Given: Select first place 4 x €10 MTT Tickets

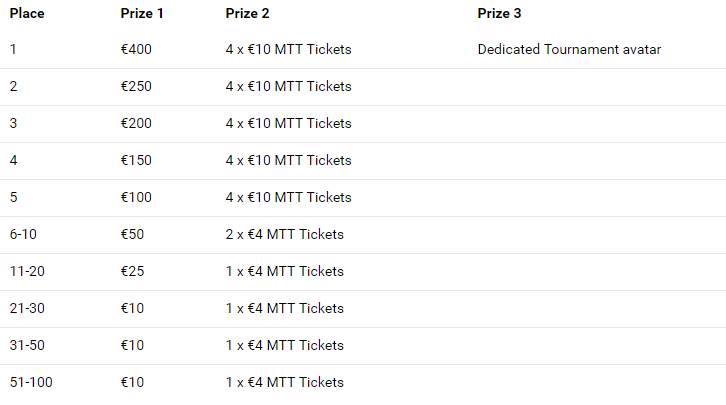Looking at the screenshot, I should pyautogui.click(x=288, y=50).
